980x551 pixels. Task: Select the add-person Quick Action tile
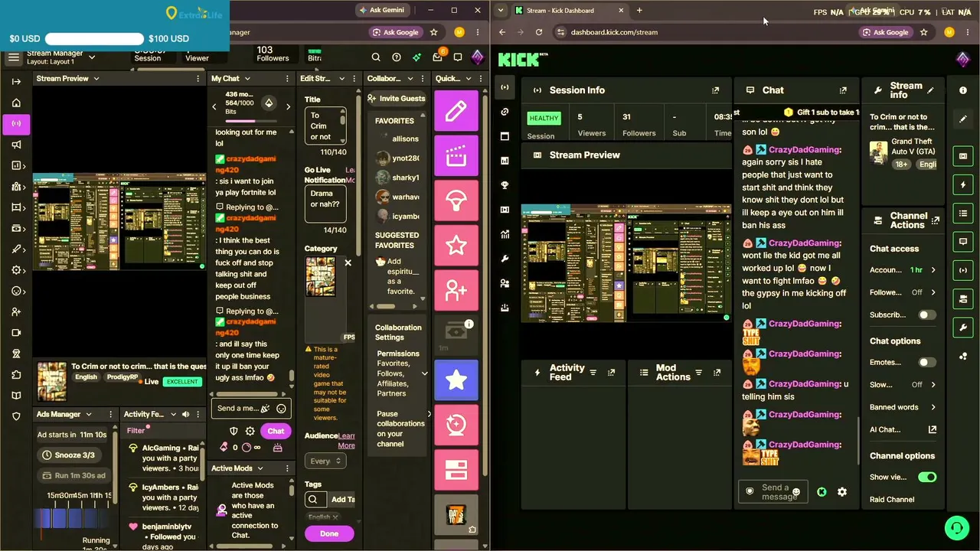click(456, 291)
